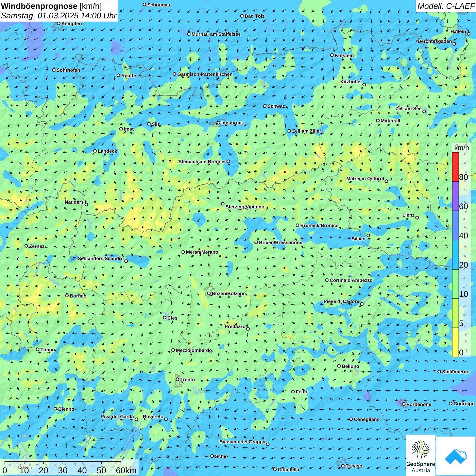Click the Bruneck/Brunico label

(319, 225)
